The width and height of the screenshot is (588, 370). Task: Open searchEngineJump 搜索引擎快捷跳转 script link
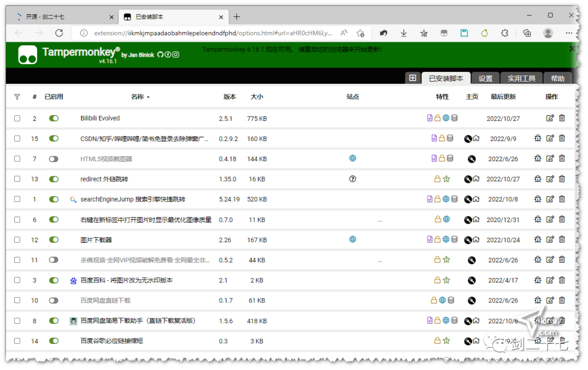coord(133,199)
